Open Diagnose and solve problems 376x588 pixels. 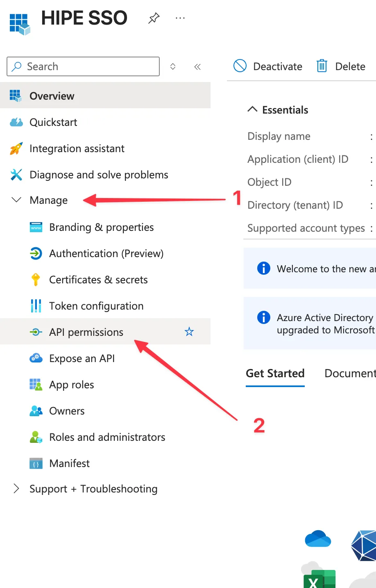coord(99,175)
